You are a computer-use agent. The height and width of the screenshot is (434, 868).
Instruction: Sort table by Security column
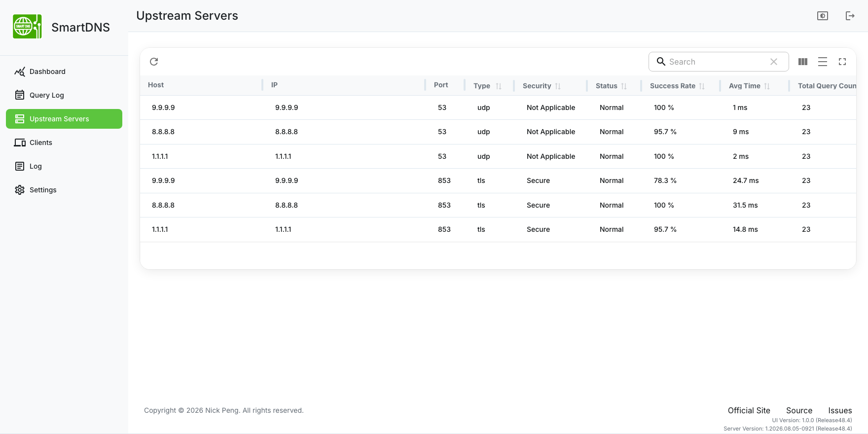tap(558, 86)
